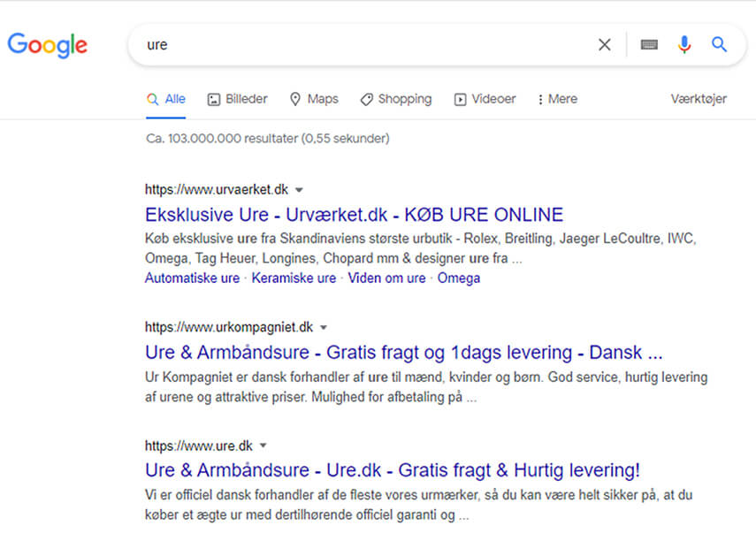Expand the Mere menu

pos(557,99)
